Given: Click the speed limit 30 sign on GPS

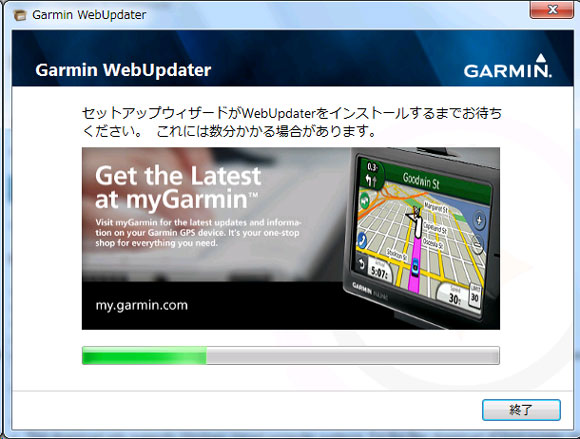Looking at the screenshot, I should point(475,297).
